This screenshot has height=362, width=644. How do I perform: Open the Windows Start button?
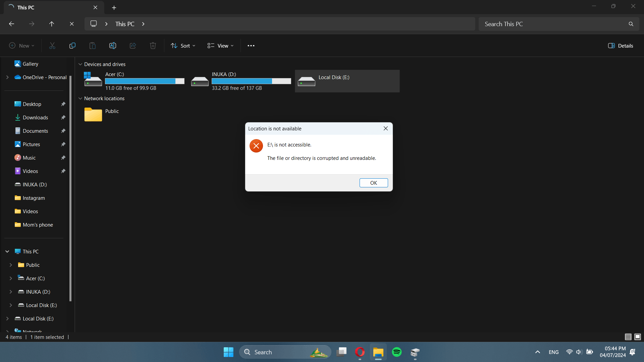pyautogui.click(x=228, y=352)
